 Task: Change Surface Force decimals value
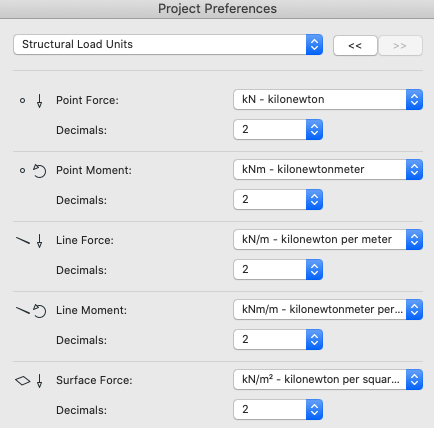278,409
